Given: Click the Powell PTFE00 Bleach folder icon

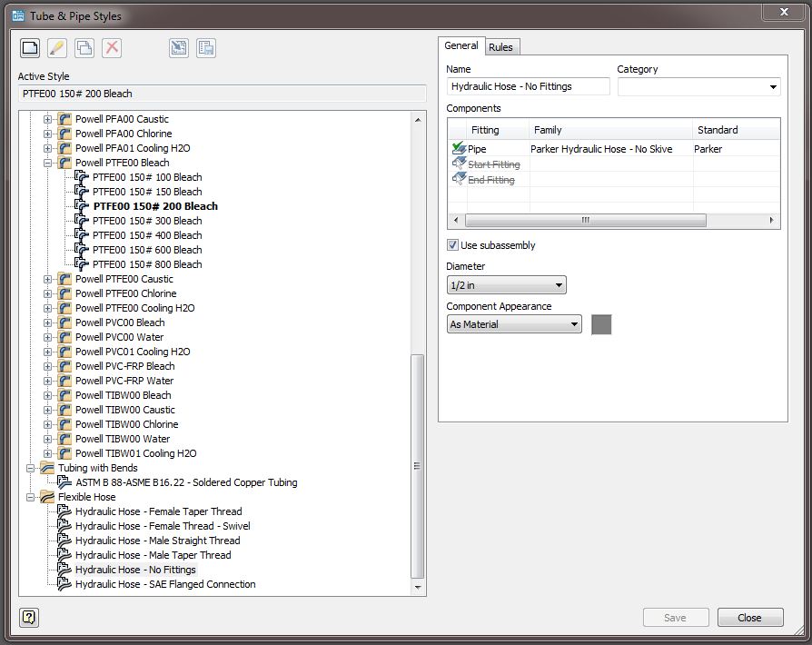Looking at the screenshot, I should coord(64,163).
